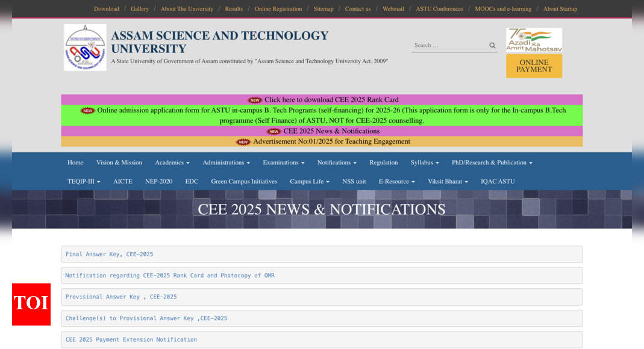This screenshot has height=349, width=644.
Task: Type in the Search field
Action: (449, 46)
